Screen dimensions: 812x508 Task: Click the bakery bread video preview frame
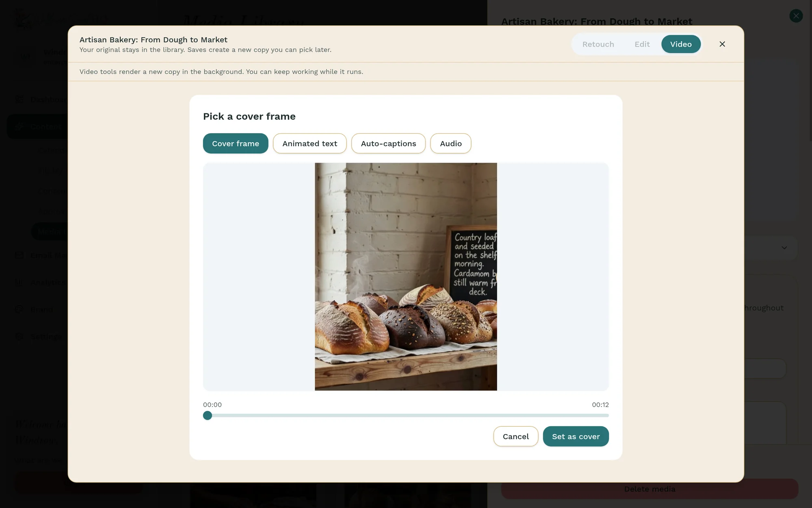click(x=406, y=277)
